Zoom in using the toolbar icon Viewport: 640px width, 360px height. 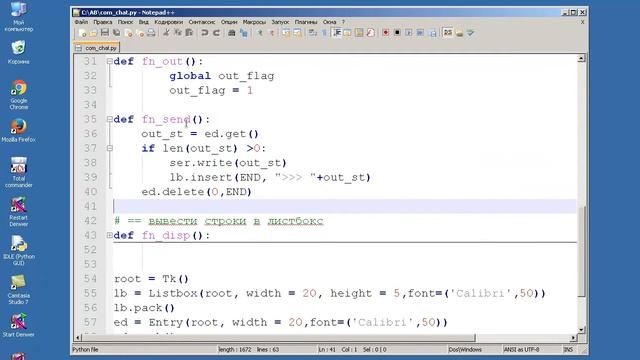pyautogui.click(x=260, y=33)
